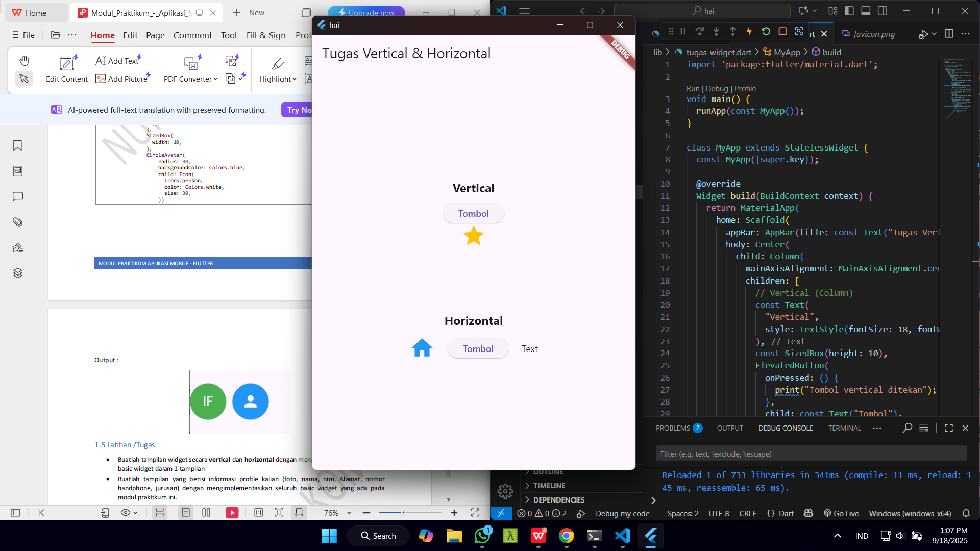Image resolution: width=980 pixels, height=551 pixels.
Task: Toggle single page view in PDF viewer
Action: pyautogui.click(x=186, y=513)
